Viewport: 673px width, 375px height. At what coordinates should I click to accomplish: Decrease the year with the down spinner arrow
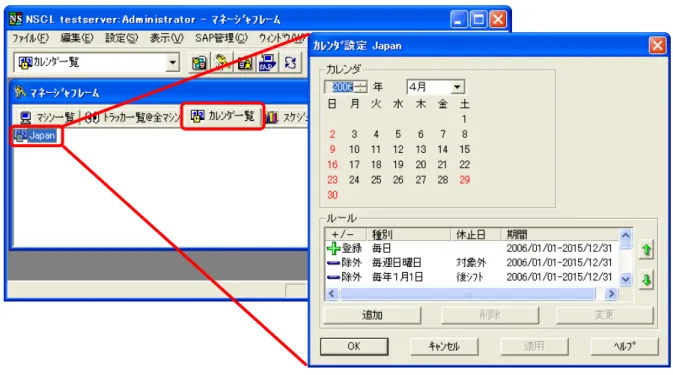pos(361,90)
